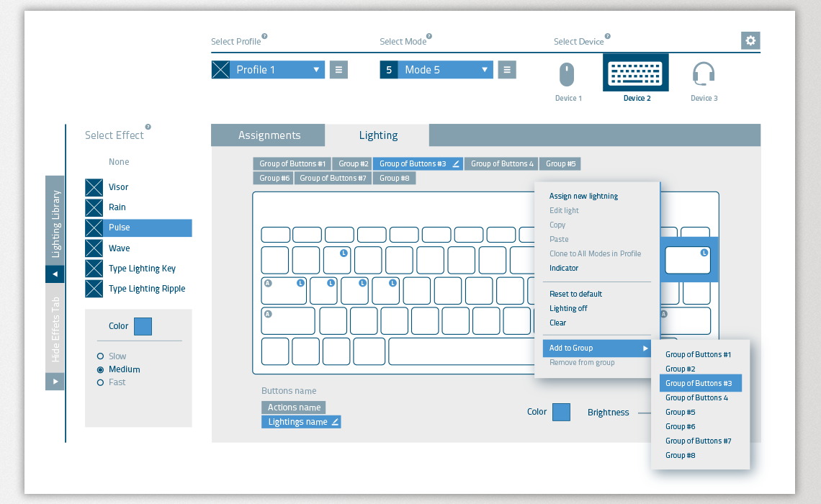Open the Color swatch in the effect panel
The width and height of the screenshot is (821, 504).
click(143, 326)
